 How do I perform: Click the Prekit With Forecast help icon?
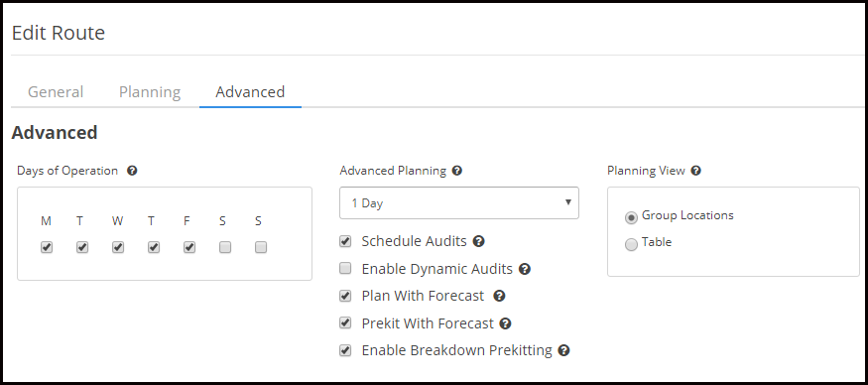click(x=505, y=323)
